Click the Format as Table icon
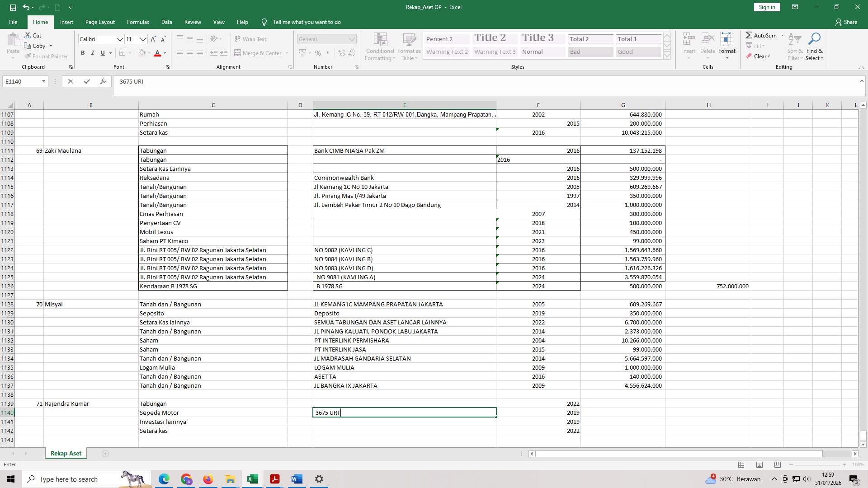The height and width of the screenshot is (488, 868). point(408,47)
